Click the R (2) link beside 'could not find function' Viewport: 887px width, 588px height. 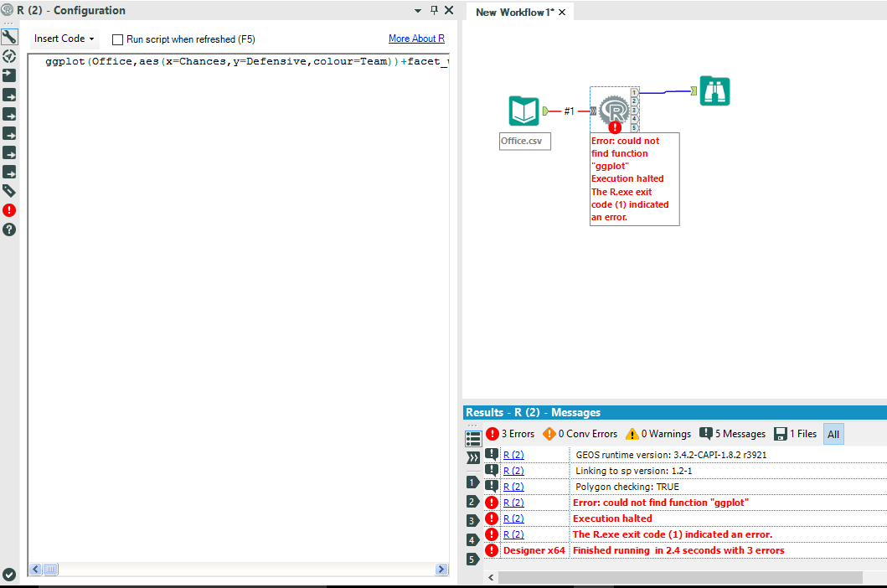513,502
